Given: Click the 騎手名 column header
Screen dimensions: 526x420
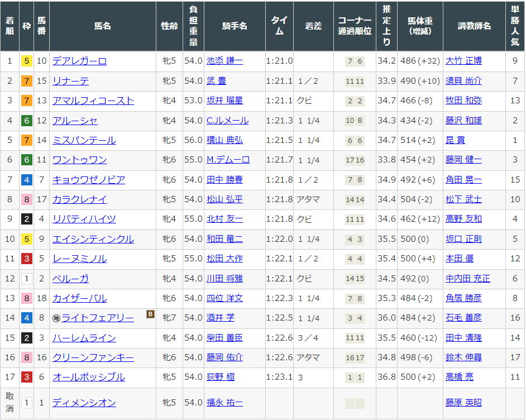Looking at the screenshot, I should 235,26.
